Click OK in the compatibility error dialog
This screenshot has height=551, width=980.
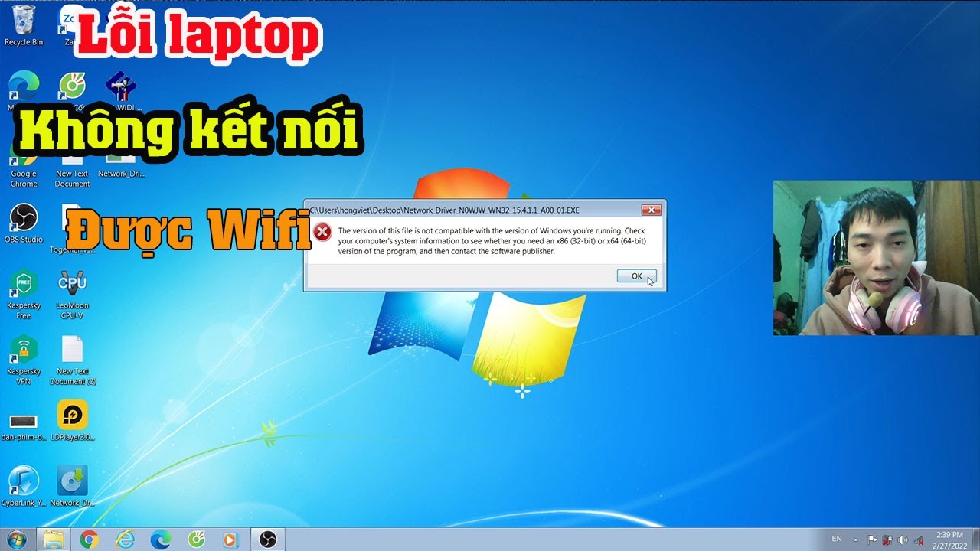click(636, 276)
